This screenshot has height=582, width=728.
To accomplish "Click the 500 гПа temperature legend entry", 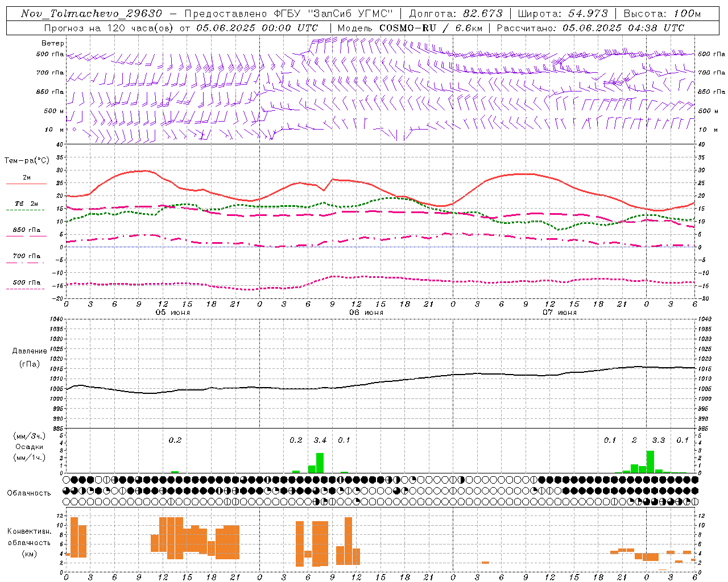I will [27, 282].
